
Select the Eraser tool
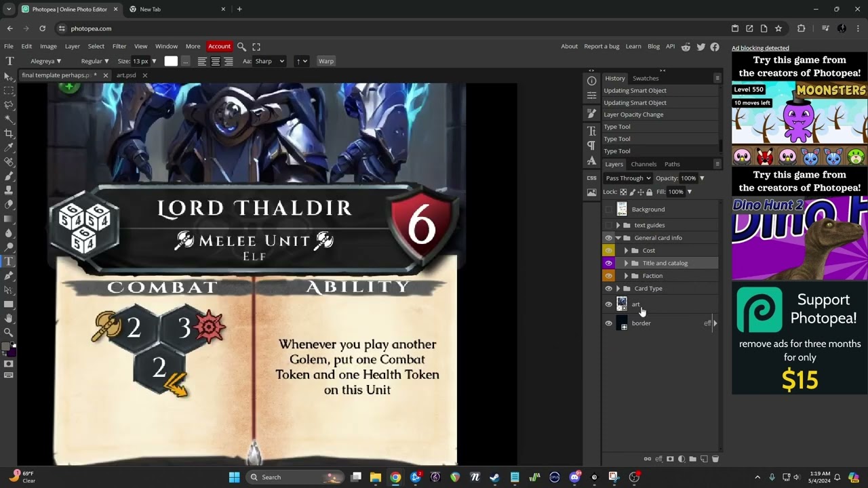[x=9, y=204]
